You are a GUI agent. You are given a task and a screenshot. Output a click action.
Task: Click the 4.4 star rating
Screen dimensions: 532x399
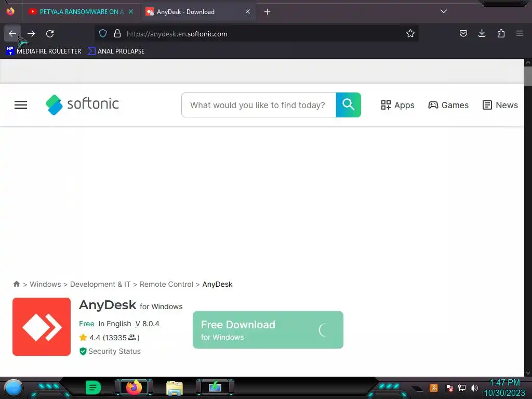click(x=109, y=338)
